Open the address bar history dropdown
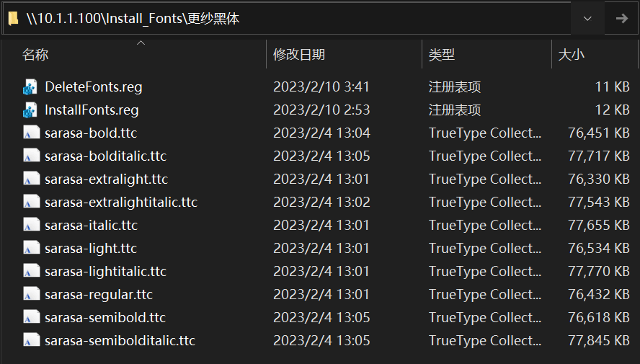640x364 pixels. 587,19
